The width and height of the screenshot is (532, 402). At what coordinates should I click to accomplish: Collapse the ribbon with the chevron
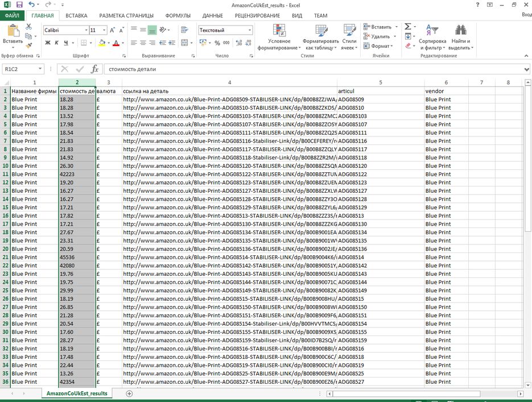click(x=526, y=56)
